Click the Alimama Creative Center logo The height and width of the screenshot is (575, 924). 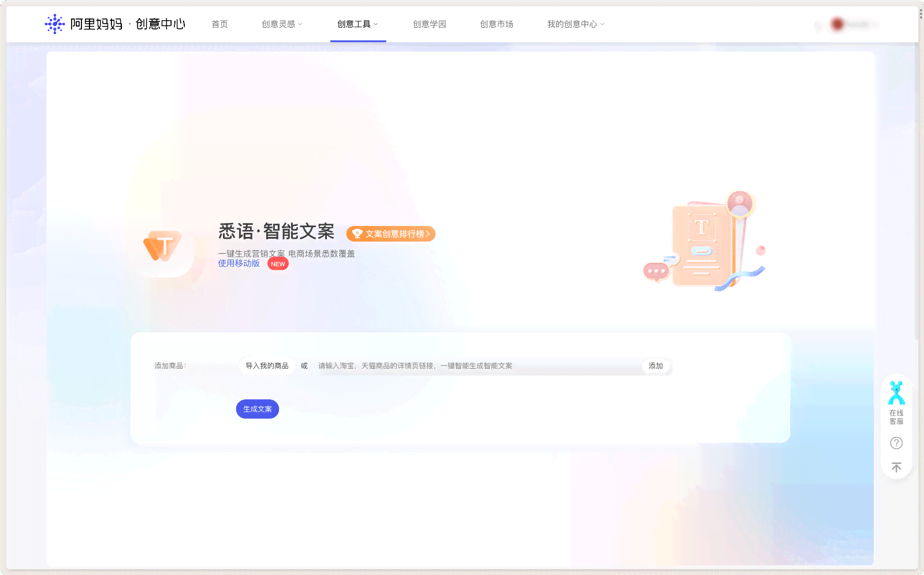115,24
